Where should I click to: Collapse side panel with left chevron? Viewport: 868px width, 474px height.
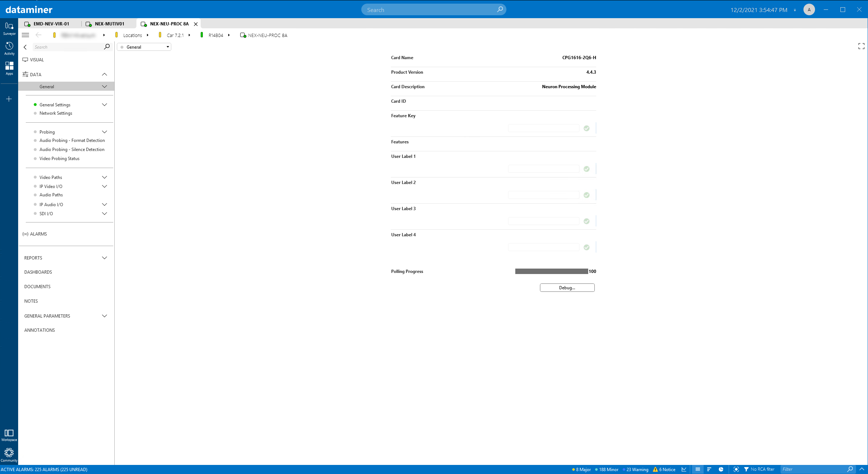[x=25, y=47]
